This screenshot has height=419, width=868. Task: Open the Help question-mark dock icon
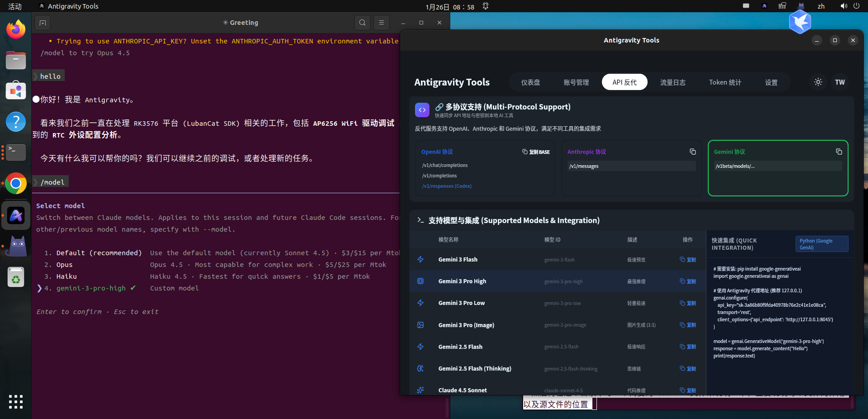pos(16,121)
